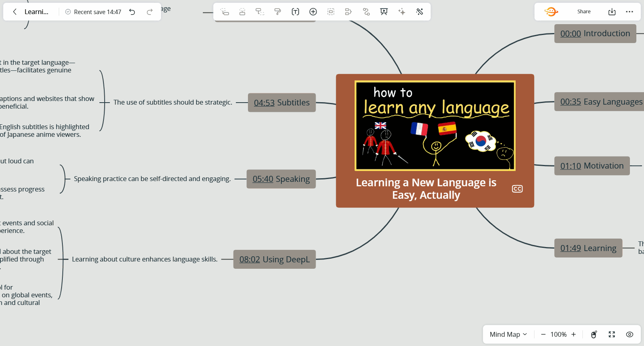Click the Share button
Screen dimensions: 644x346
(x=584, y=12)
